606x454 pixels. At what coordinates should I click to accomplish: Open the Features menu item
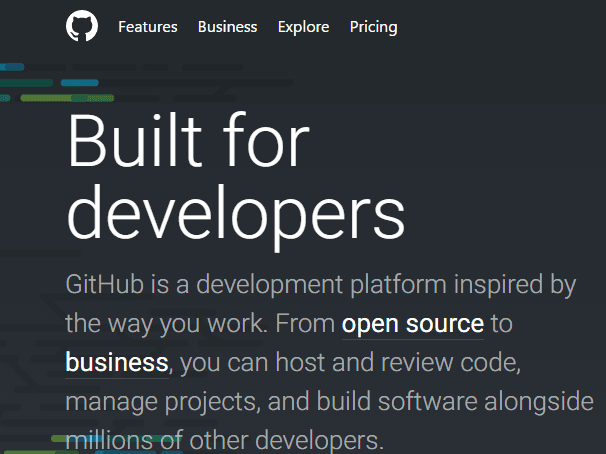(x=148, y=27)
